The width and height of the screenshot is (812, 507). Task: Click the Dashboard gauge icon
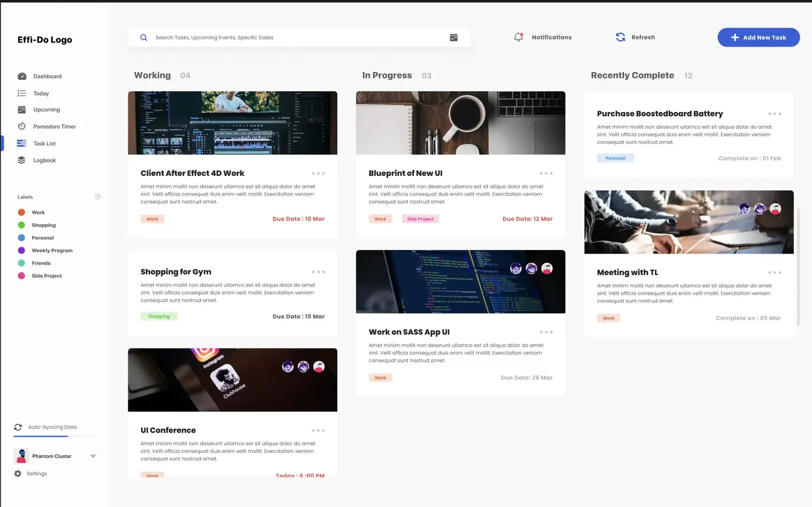coord(22,77)
